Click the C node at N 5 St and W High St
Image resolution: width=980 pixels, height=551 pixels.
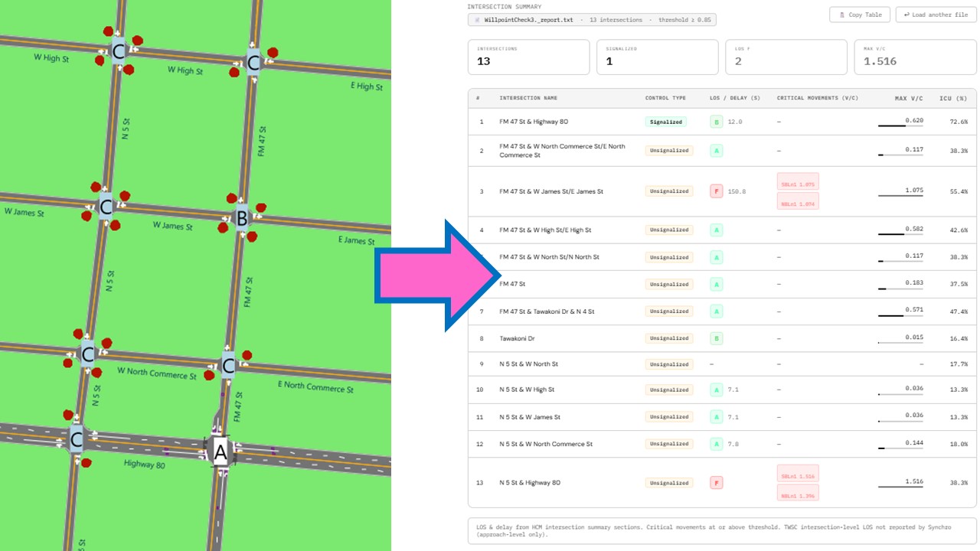coord(119,52)
